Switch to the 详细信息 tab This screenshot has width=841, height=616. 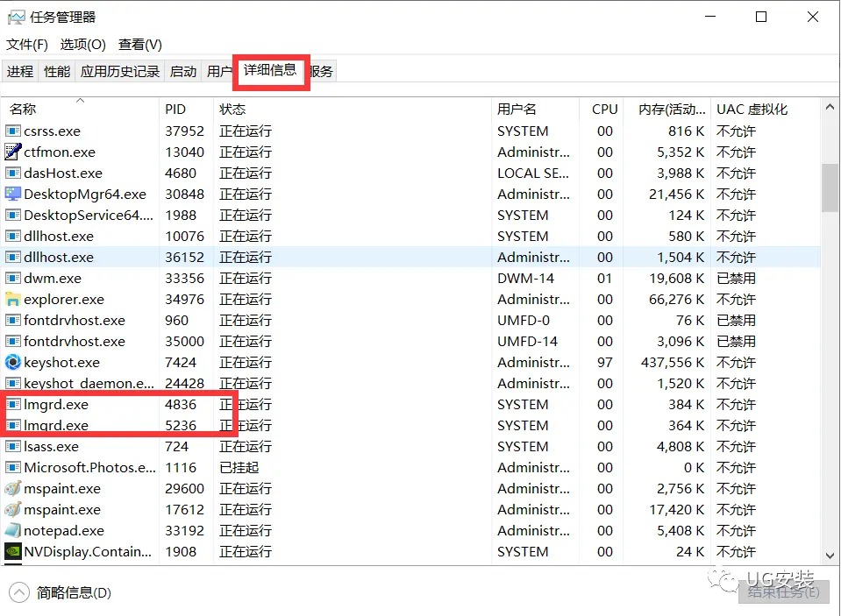click(270, 70)
